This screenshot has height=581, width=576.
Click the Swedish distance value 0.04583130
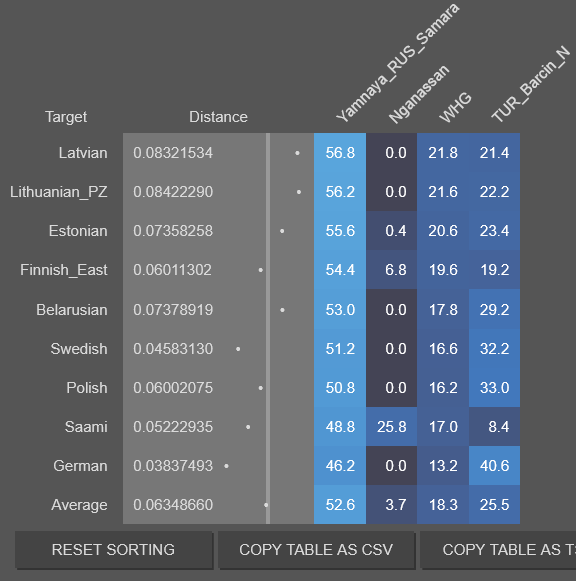(x=173, y=349)
